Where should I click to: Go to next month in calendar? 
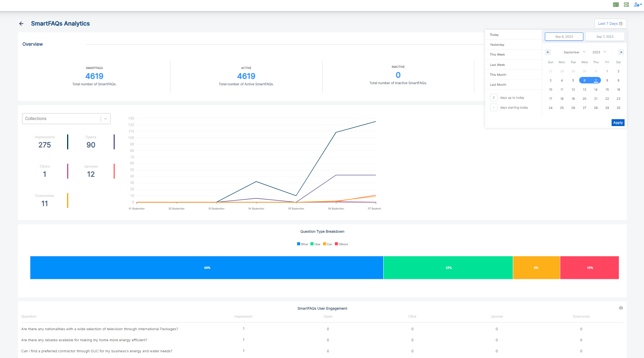click(x=621, y=52)
